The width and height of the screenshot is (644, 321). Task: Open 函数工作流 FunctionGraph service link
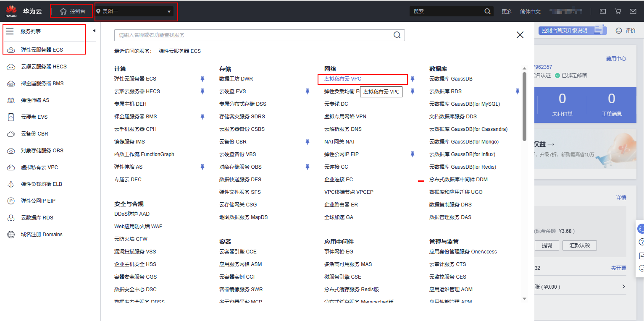pyautogui.click(x=144, y=154)
